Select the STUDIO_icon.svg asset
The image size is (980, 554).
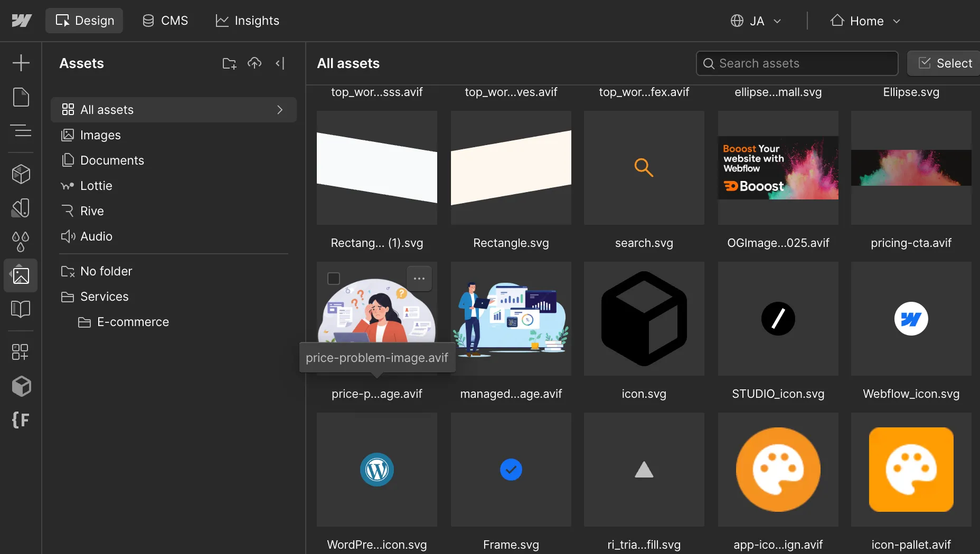778,319
